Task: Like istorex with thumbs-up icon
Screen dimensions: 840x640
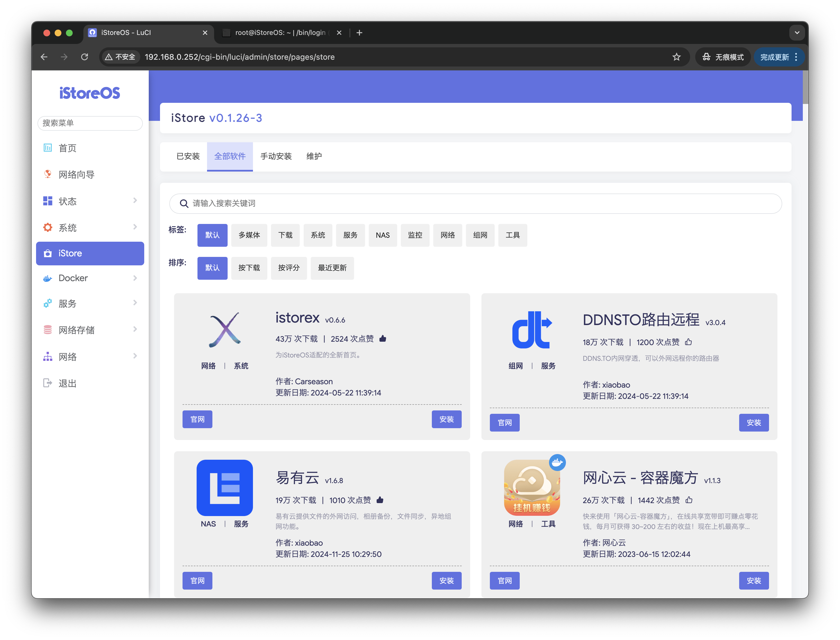Action: [383, 338]
